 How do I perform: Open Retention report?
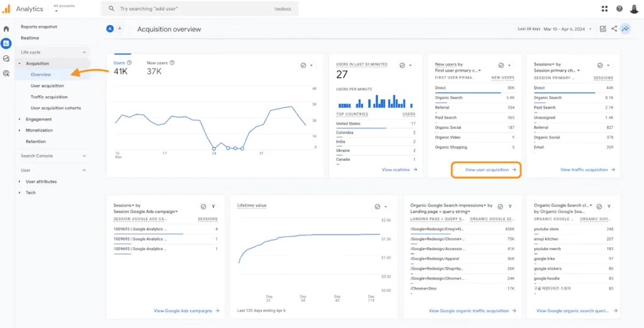36,142
